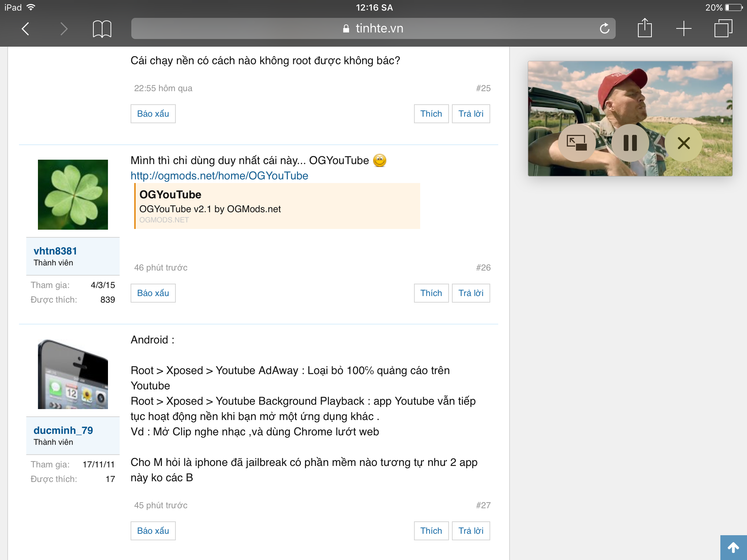Open a new tab with plus icon

point(684,28)
